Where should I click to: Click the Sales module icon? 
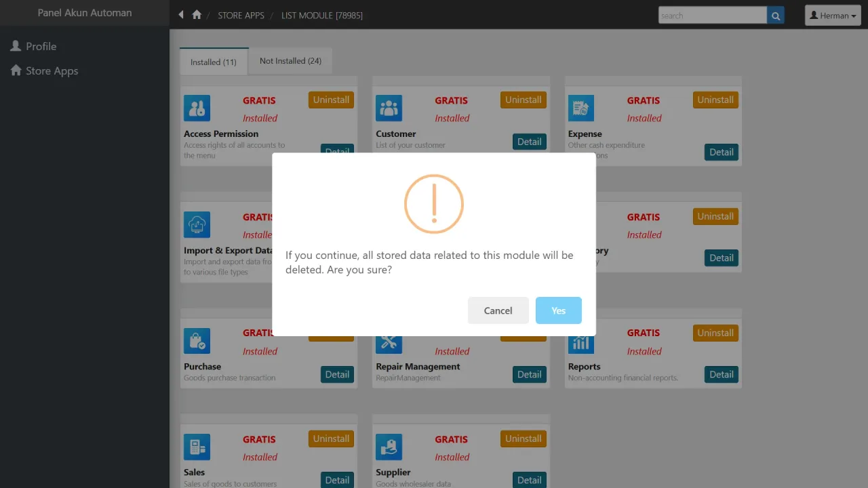(197, 447)
